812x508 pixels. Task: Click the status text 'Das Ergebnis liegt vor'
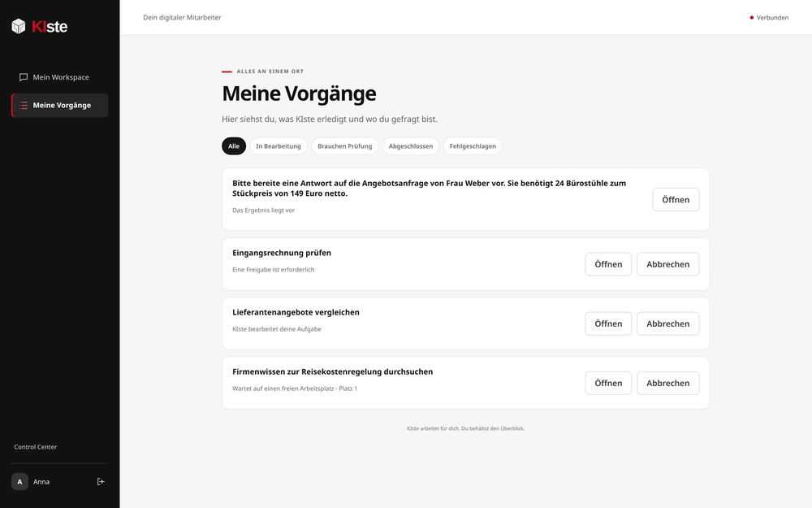tap(264, 211)
